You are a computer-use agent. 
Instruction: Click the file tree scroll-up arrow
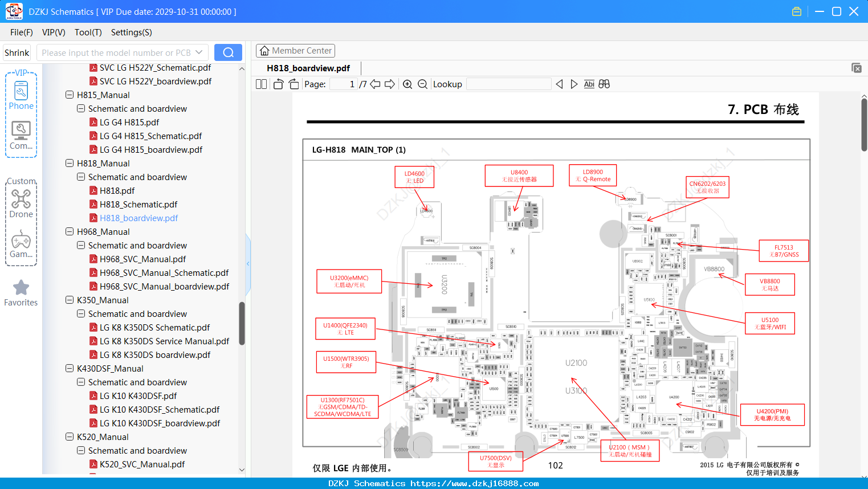tap(242, 68)
